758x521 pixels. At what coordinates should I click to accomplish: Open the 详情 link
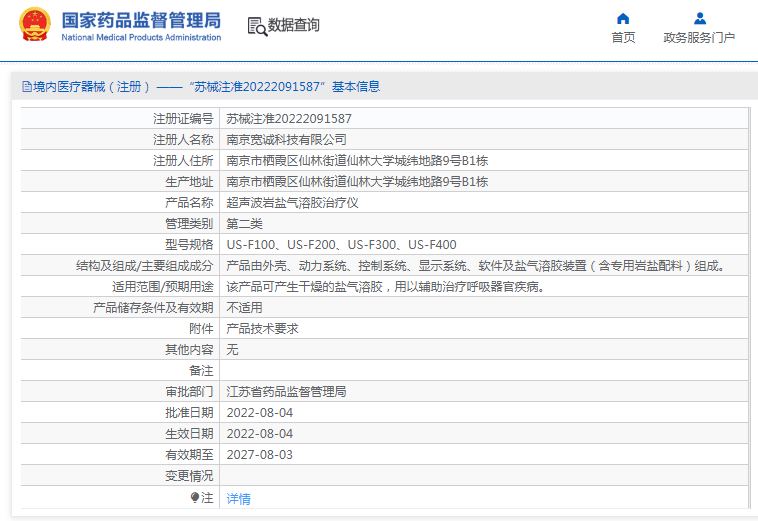coord(238,499)
